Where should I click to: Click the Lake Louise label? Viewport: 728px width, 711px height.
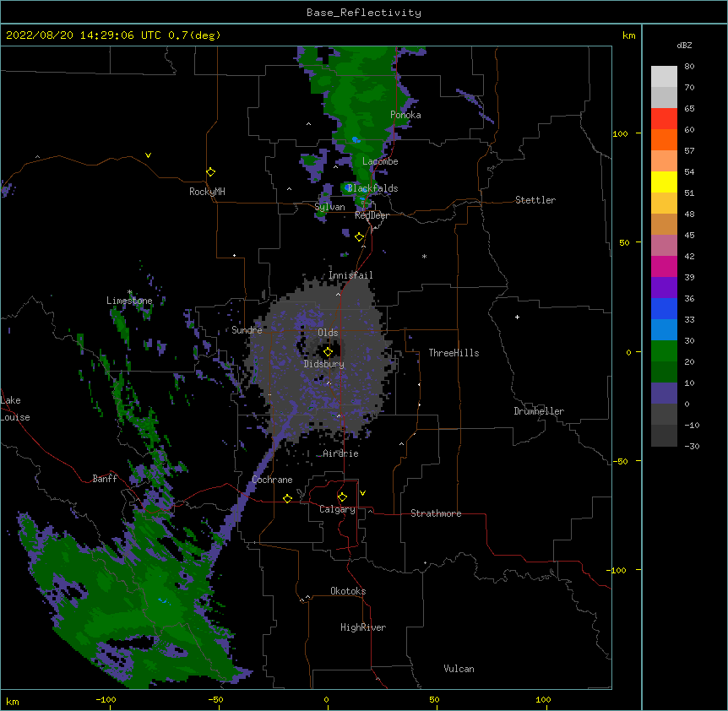click(15, 409)
